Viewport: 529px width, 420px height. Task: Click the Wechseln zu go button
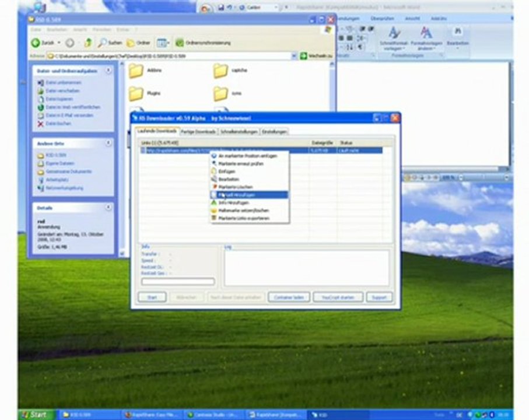[x=316, y=55]
